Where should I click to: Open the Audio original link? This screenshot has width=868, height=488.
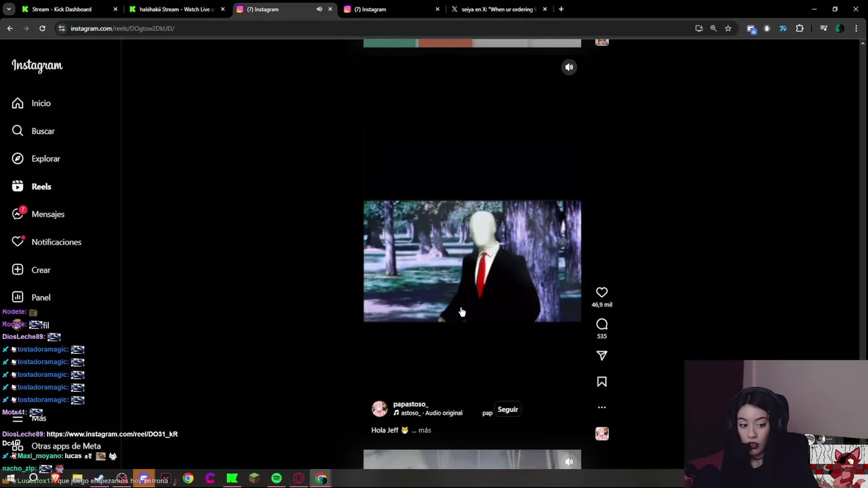(431, 413)
